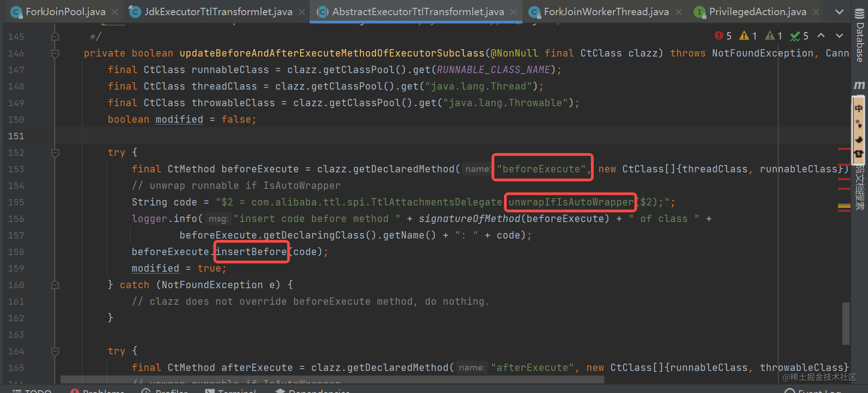868x393 pixels.
Task: Toggle punctuation mode in IME bar
Action: pos(858,124)
